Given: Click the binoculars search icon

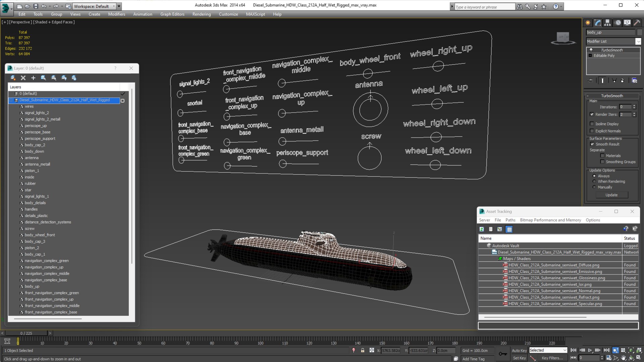Looking at the screenshot, I should [520, 6].
